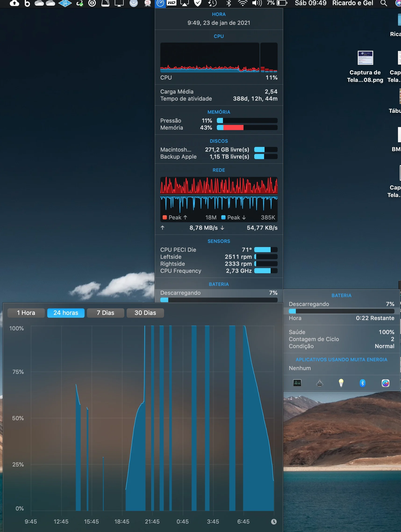This screenshot has height=532, width=401.
Task: Open Spotlight search magnifier icon
Action: click(384, 3)
